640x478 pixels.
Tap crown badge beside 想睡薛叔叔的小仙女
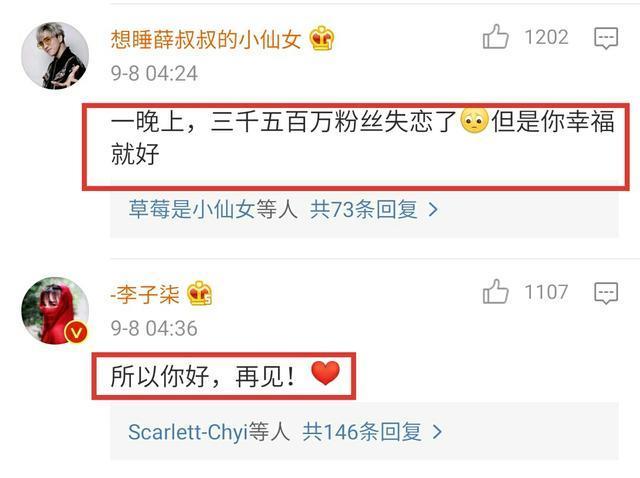click(x=322, y=38)
